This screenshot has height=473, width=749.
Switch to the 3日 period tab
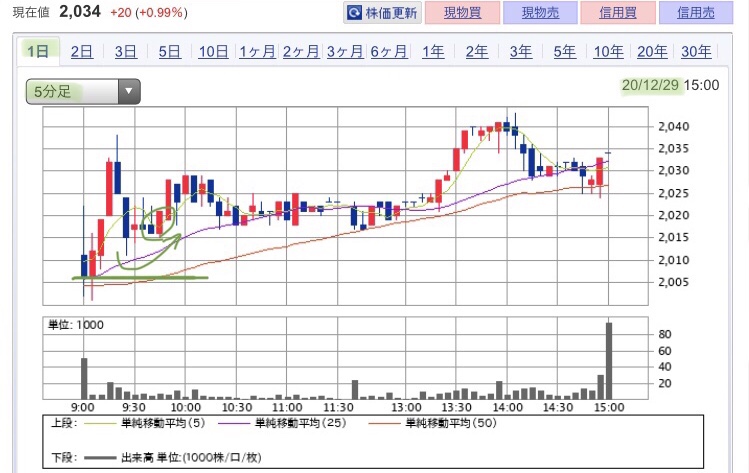(126, 51)
